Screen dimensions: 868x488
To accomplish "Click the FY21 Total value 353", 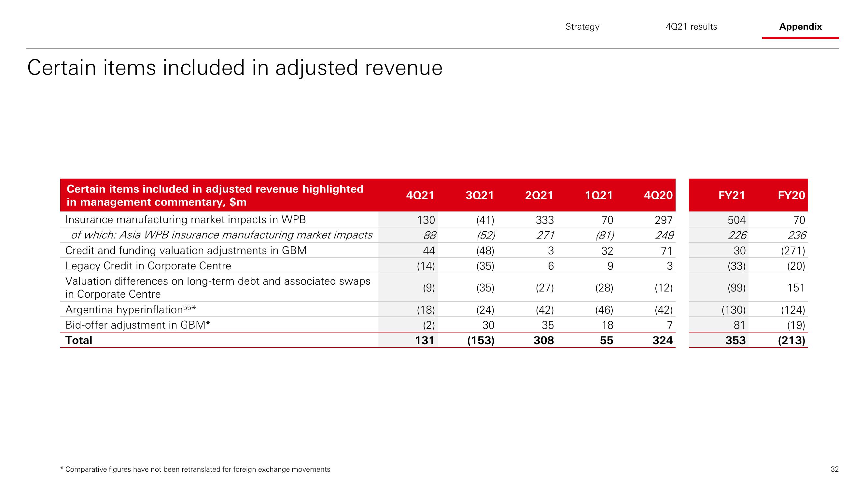I will click(x=735, y=341).
